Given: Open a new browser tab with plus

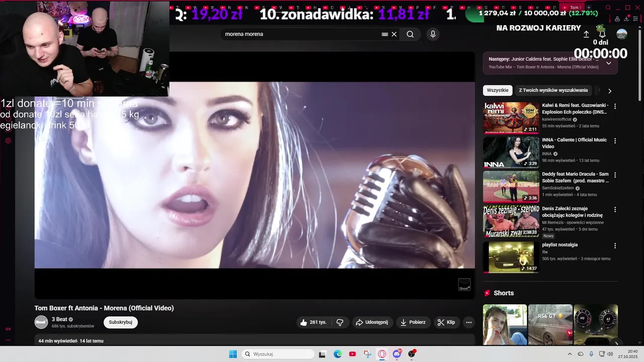Looking at the screenshot, I should 589,8.
